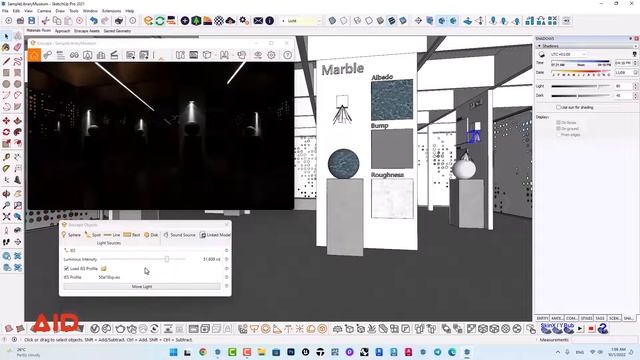Open Enscape Asset Library green tree icon

pyautogui.click(x=196, y=20)
